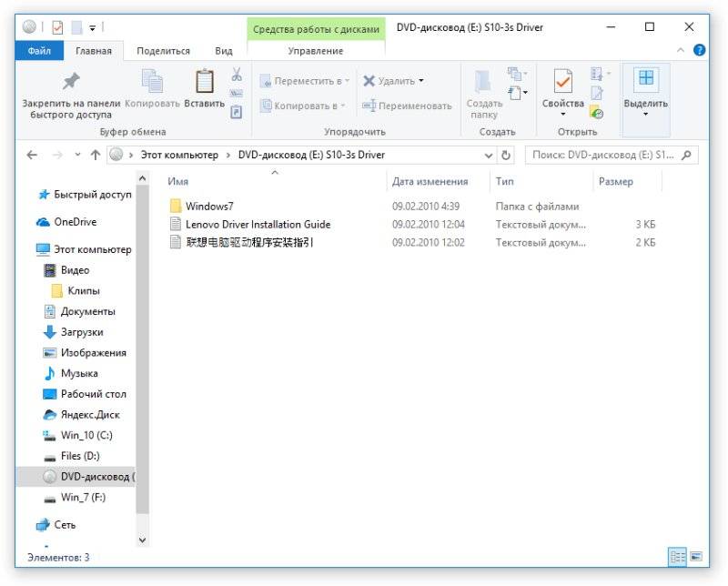Click Pin to Quick access icon

coord(71,81)
